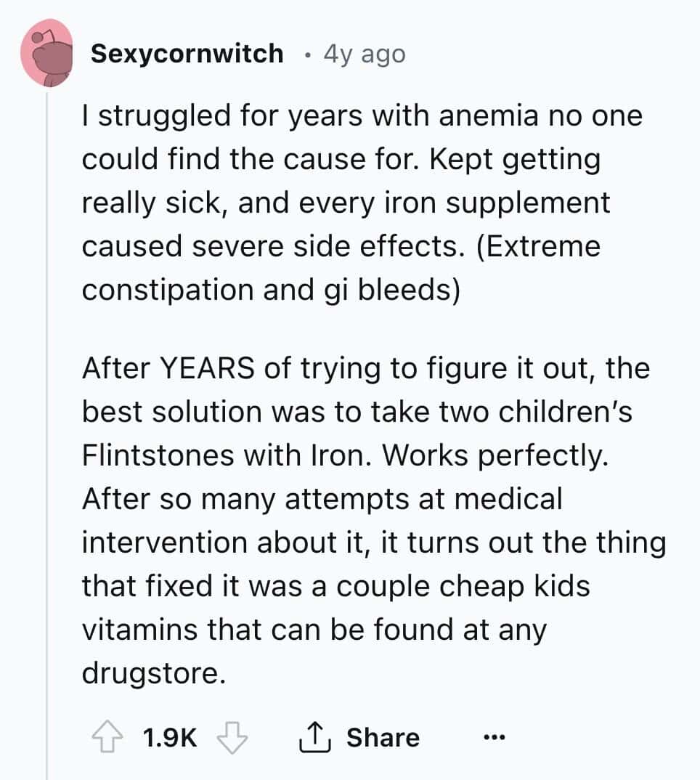Screen dimensions: 700x780
Task: Click the text 'Flintstones with Iron'
Action: tap(227, 455)
